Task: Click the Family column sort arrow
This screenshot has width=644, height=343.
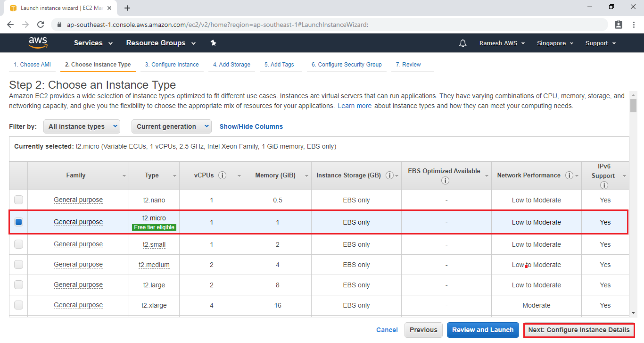Action: point(124,176)
